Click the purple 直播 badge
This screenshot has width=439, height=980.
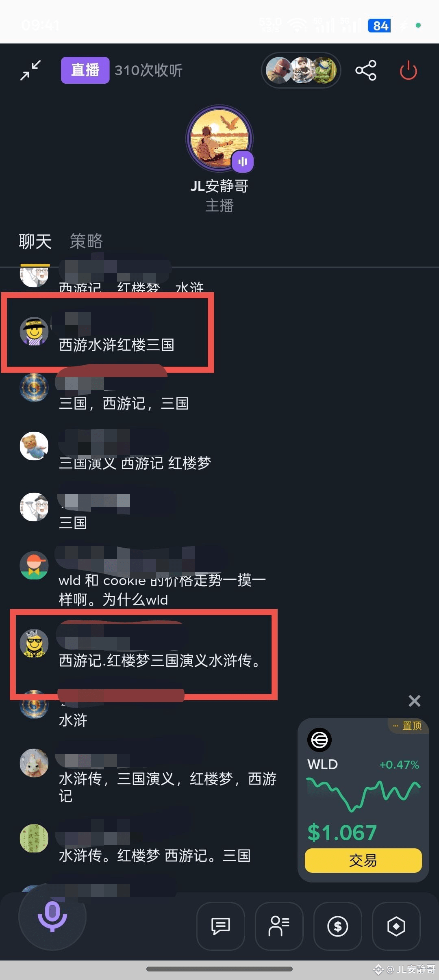click(x=85, y=70)
